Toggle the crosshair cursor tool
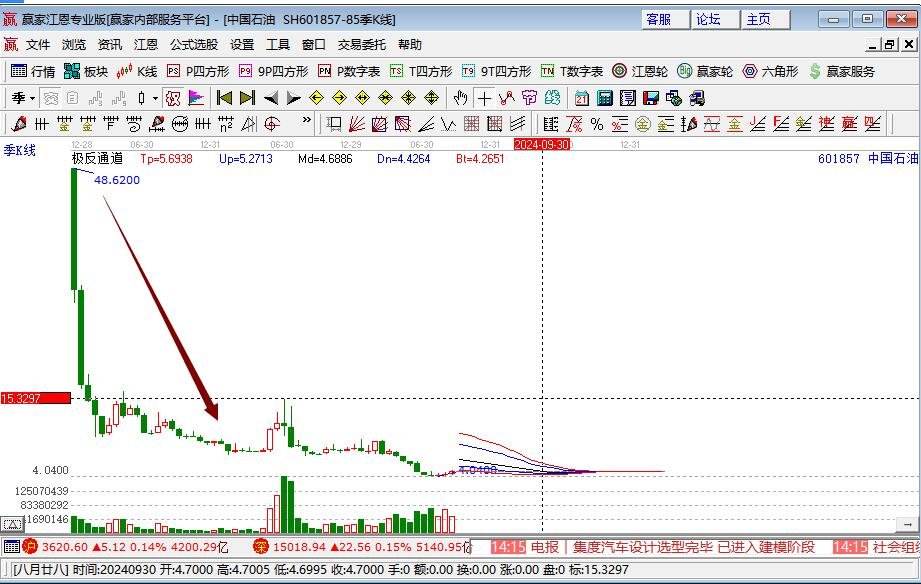921x584 pixels. tap(484, 98)
